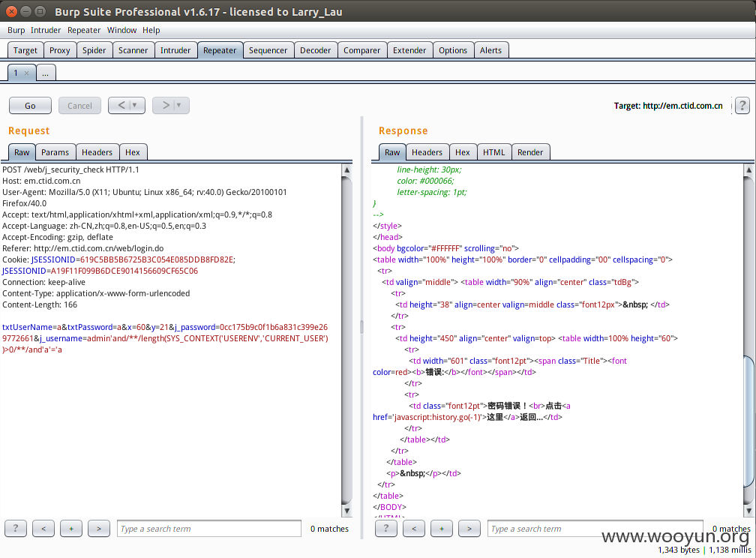Screen dimensions: 756x558
Task: Open the Comparer tab
Action: [361, 50]
